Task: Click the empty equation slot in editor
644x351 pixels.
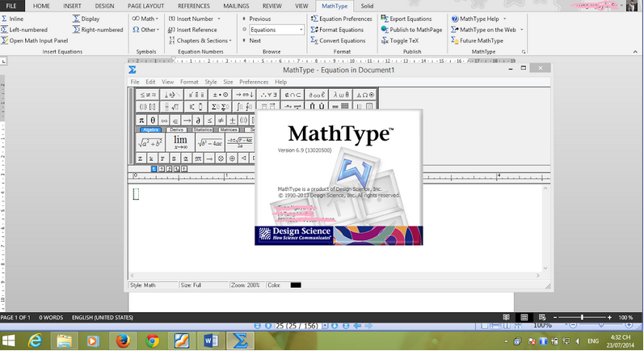Action: [136, 194]
